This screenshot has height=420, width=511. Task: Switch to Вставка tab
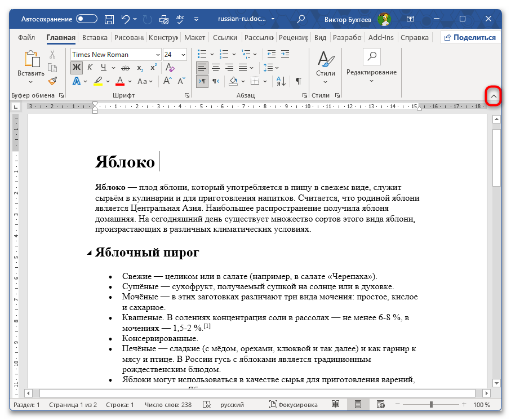pyautogui.click(x=95, y=38)
